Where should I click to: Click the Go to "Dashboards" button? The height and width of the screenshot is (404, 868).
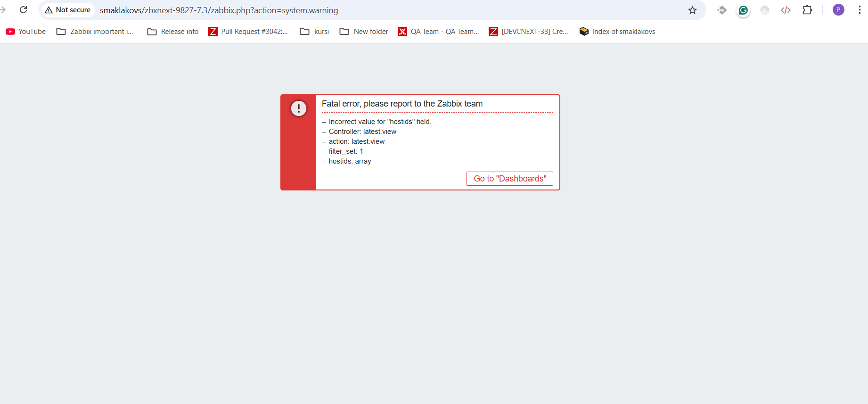[x=509, y=179]
